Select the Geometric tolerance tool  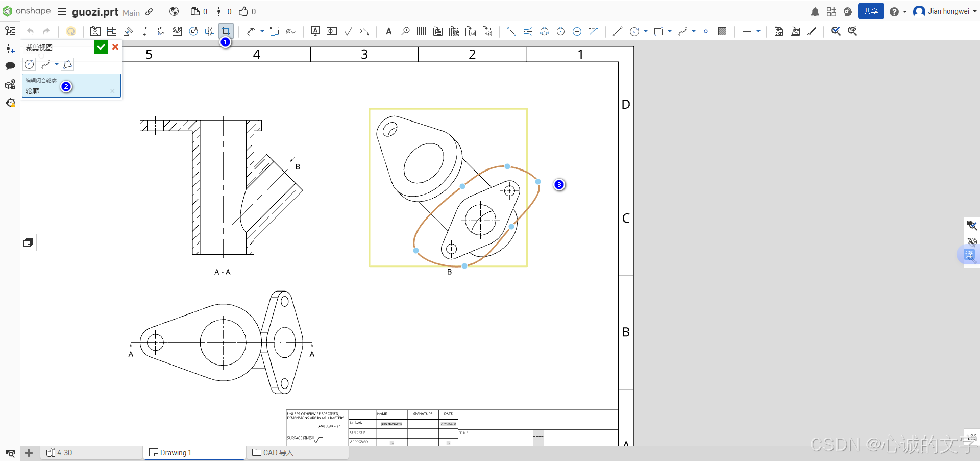click(x=332, y=31)
